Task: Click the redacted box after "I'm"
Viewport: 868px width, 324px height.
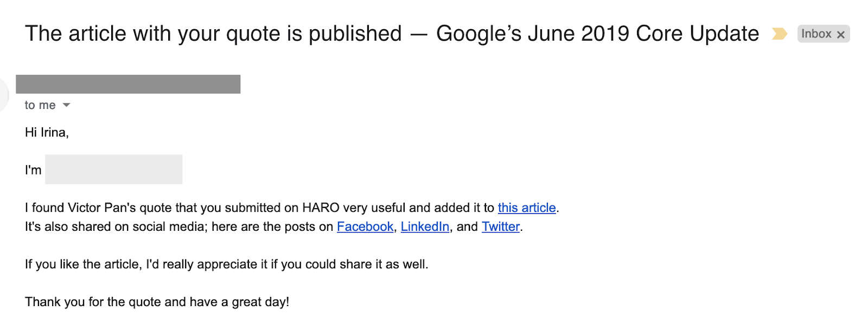Action: (113, 170)
